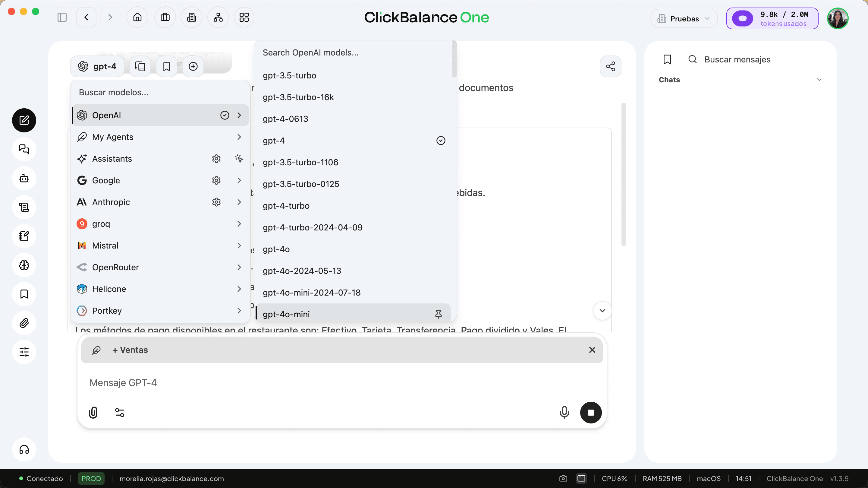Open the brain icon in the sidebar
The height and width of the screenshot is (488, 868).
pyautogui.click(x=24, y=265)
